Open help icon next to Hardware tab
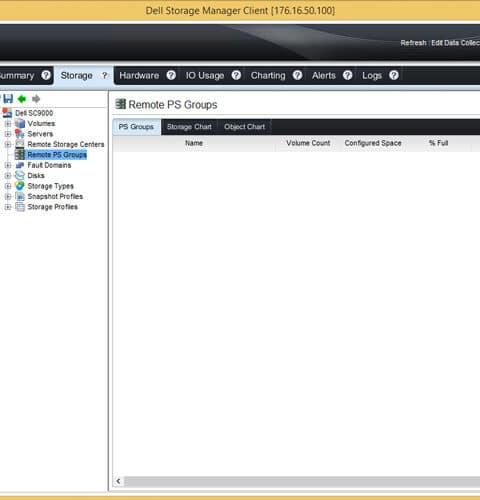The width and height of the screenshot is (480, 500). pos(171,75)
